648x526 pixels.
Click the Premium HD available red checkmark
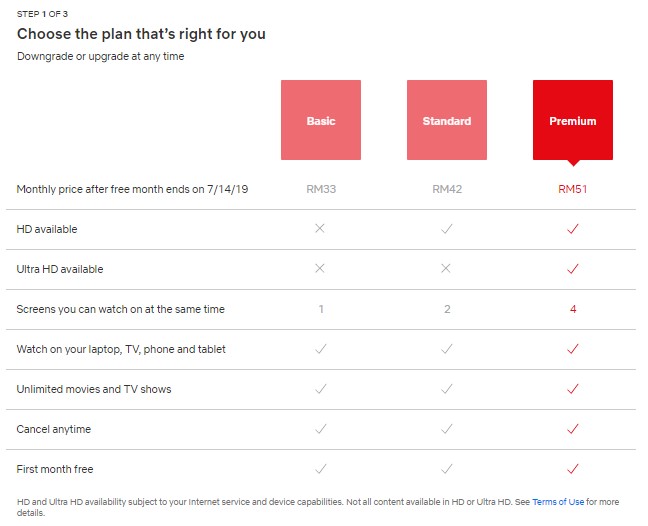tap(573, 228)
